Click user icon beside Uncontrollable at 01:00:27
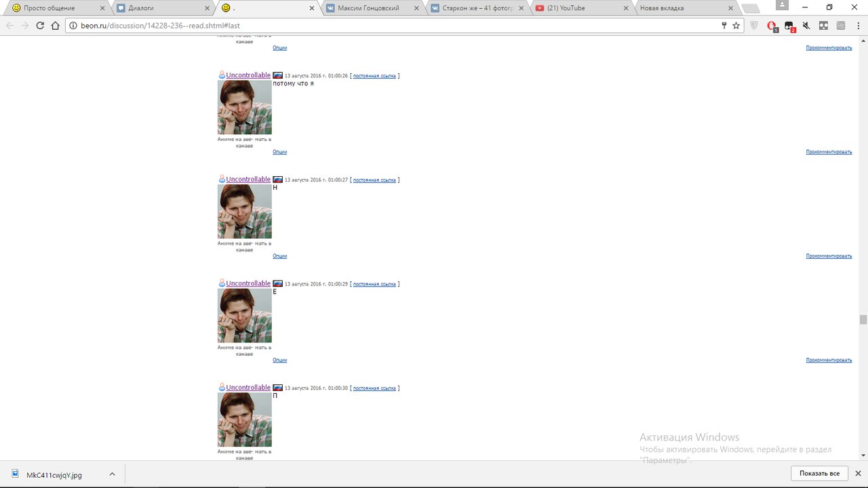 [222, 179]
